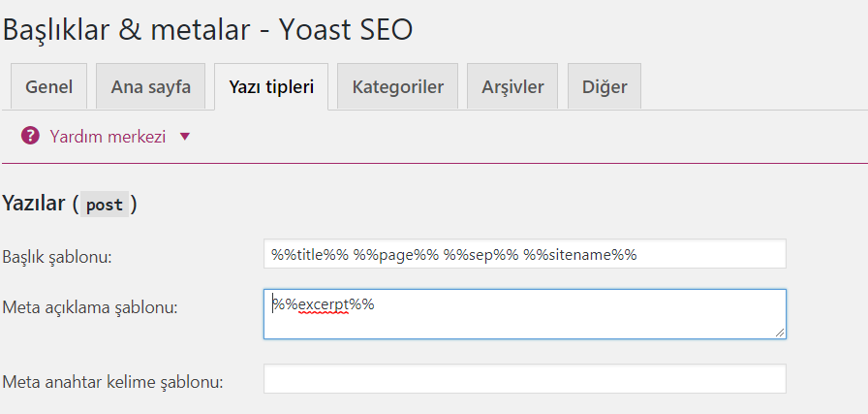
Task: Switch to the Genel tab
Action: pyautogui.click(x=48, y=87)
